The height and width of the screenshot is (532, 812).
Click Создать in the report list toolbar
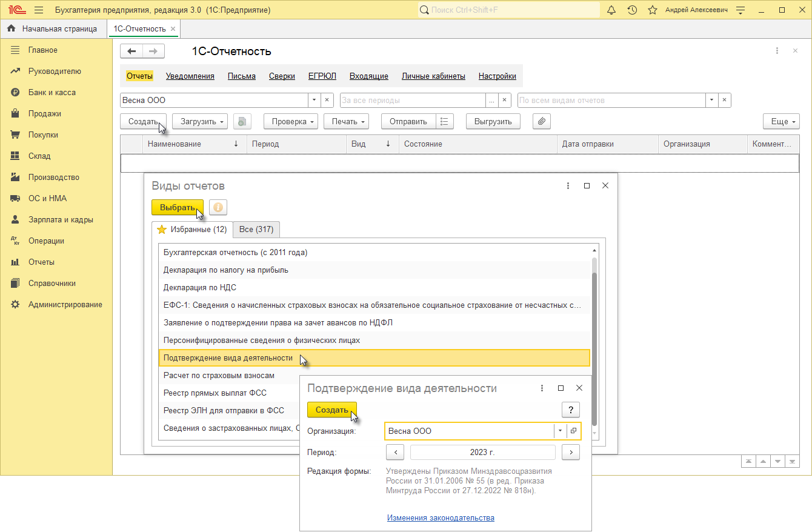point(143,122)
